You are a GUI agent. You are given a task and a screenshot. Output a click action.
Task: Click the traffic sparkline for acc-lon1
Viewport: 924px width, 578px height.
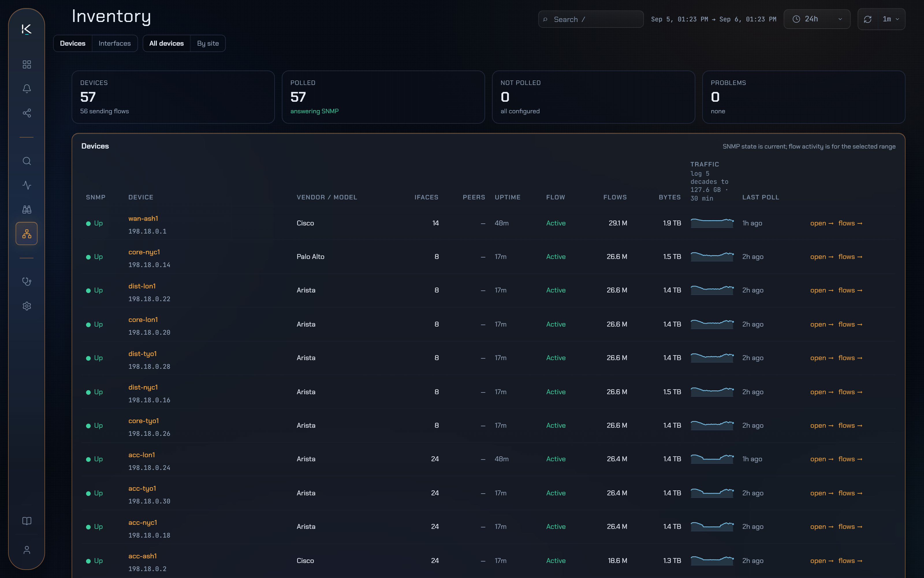(712, 459)
